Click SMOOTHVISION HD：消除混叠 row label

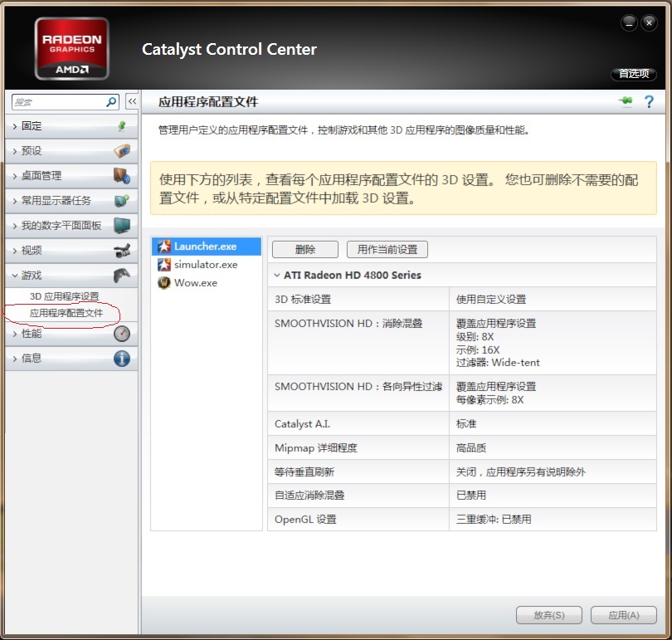tap(348, 323)
